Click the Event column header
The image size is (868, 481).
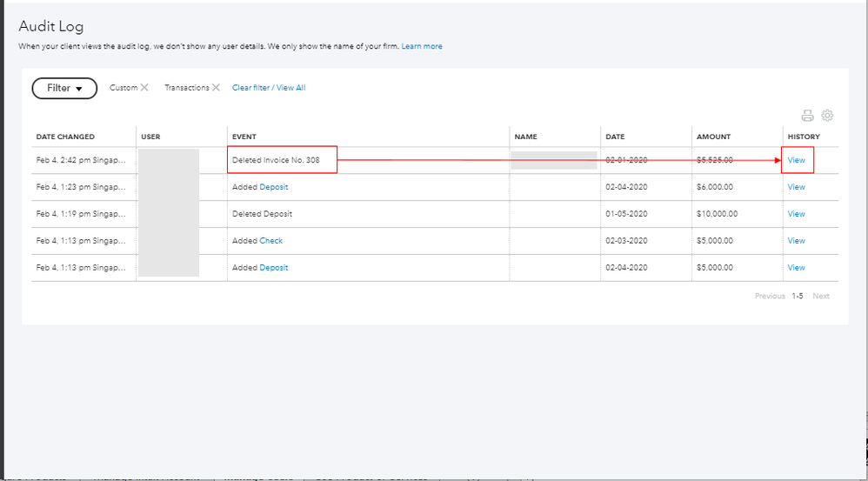pos(244,137)
